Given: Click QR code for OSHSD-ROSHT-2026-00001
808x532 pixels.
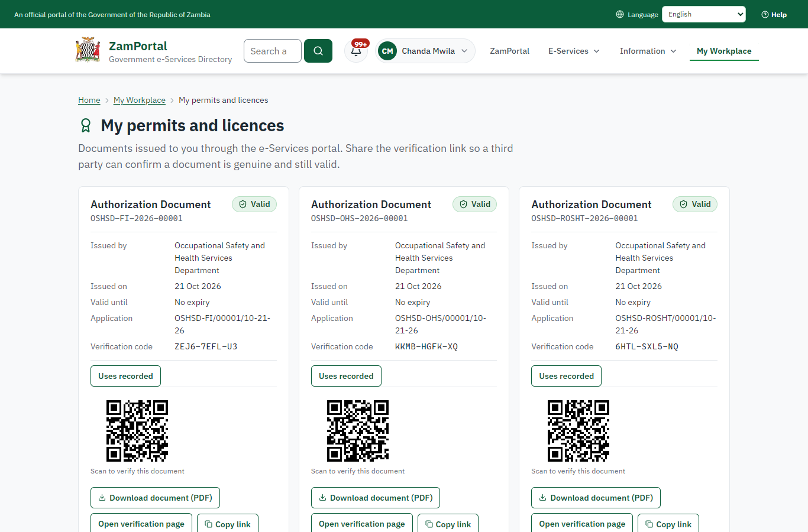Looking at the screenshot, I should pyautogui.click(x=578, y=431).
